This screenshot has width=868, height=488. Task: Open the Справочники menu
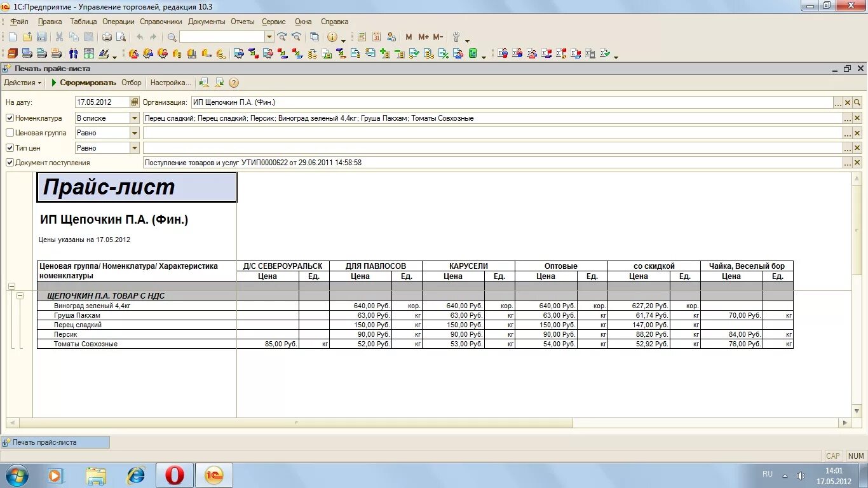pyautogui.click(x=161, y=22)
